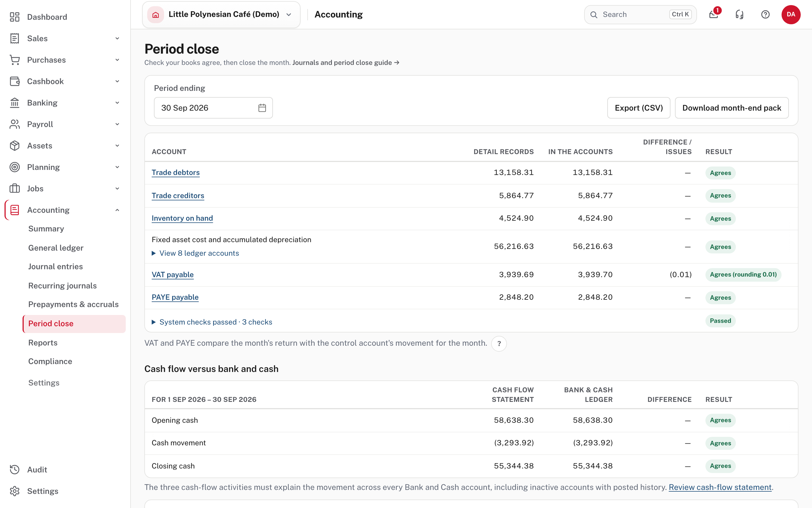Click the Assets box icon
Screen dimensions: 812x508
coord(14,146)
